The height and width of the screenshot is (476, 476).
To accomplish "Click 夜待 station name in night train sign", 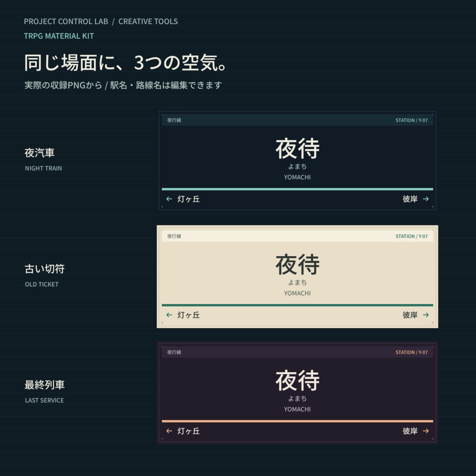I will (297, 148).
